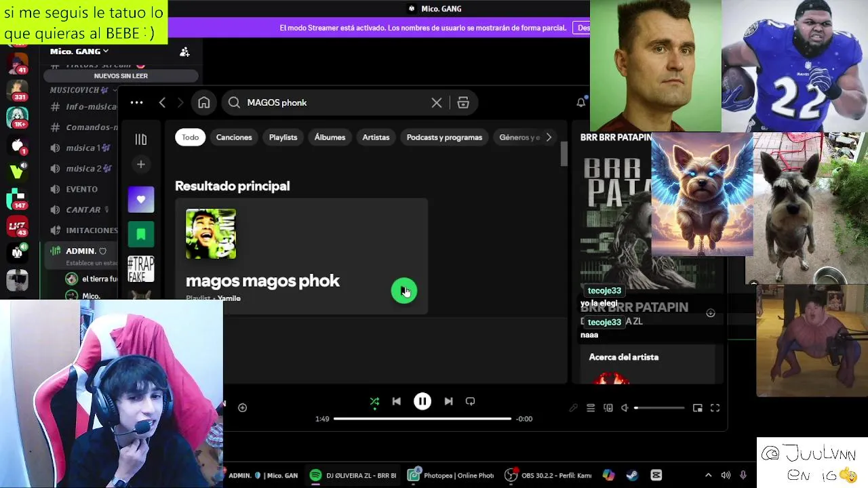
Task: Open the playback queue
Action: [591, 407]
